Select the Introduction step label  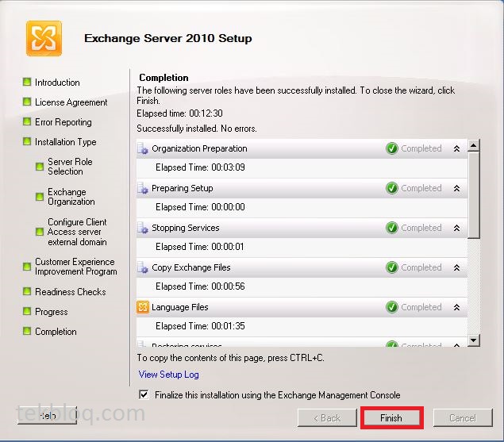click(x=57, y=83)
